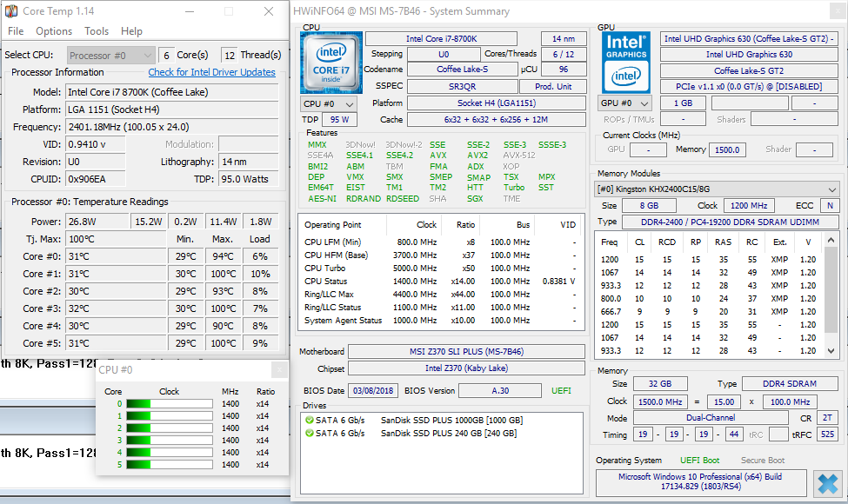
Task: Click the motherboard field MSI Z370 SLI PLUS
Action: (x=466, y=352)
